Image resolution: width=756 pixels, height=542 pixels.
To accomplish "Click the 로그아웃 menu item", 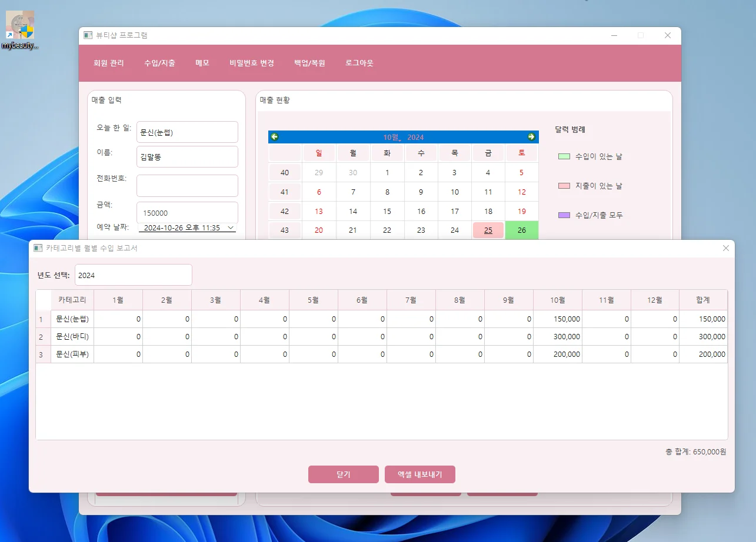I will coord(359,63).
